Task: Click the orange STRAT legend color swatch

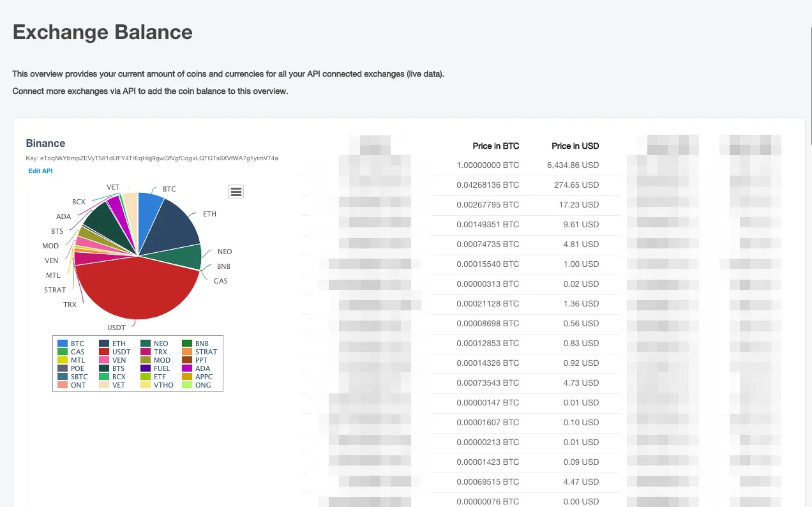Action: [x=186, y=352]
